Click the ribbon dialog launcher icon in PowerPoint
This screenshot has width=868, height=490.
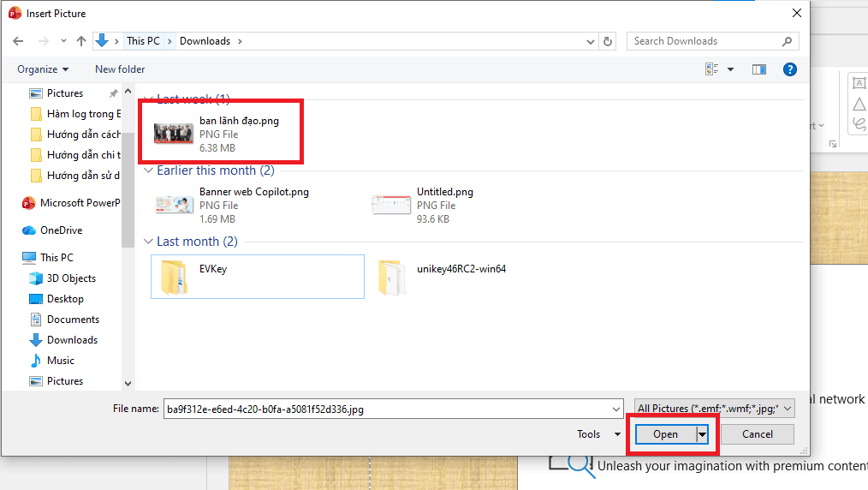click(x=833, y=144)
